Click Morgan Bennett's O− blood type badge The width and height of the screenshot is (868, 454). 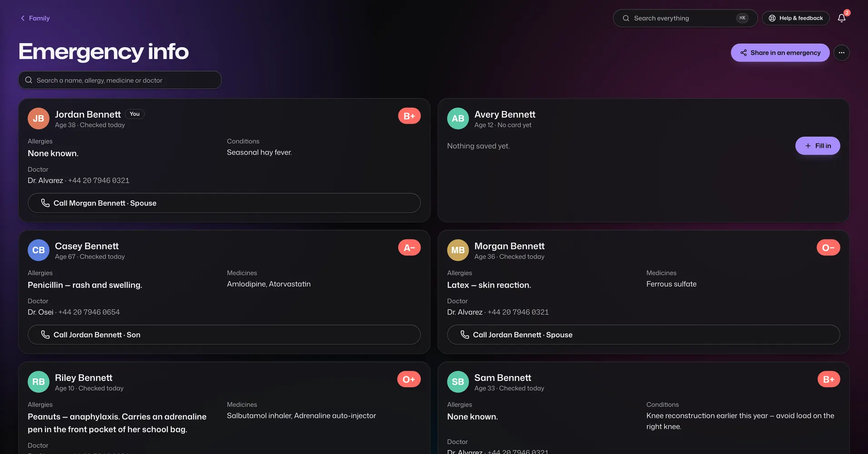coord(829,247)
